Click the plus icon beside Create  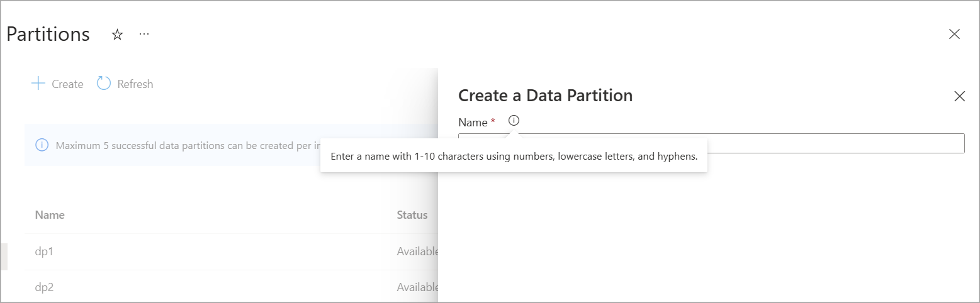(38, 84)
